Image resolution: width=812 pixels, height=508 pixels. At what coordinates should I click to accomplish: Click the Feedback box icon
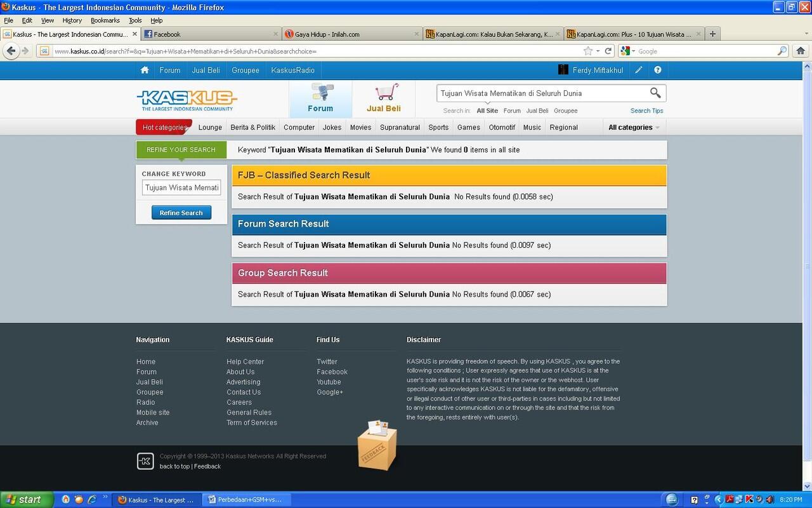point(377,445)
